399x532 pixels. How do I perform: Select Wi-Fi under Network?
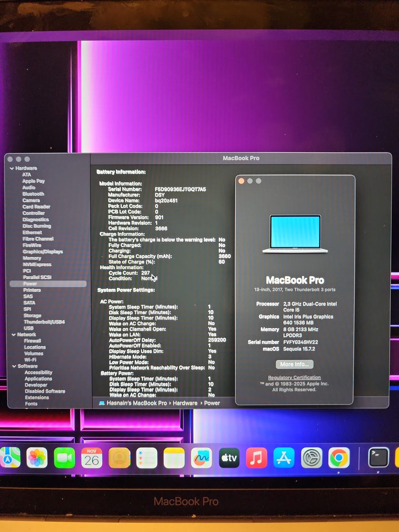(x=30, y=360)
